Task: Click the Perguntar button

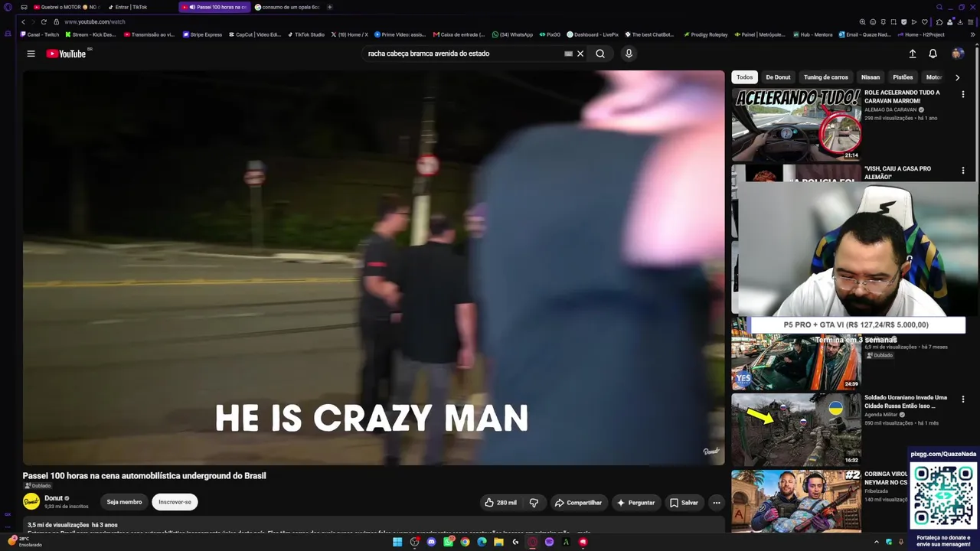Action: point(635,503)
